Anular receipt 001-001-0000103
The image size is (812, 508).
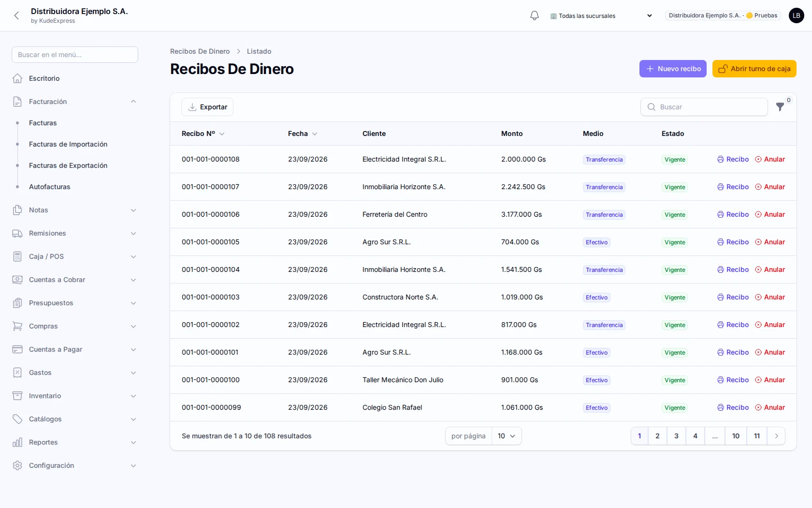(x=770, y=297)
